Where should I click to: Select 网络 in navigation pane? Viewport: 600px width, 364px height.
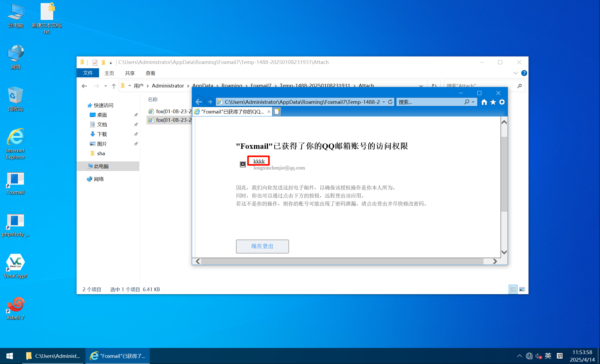point(99,179)
